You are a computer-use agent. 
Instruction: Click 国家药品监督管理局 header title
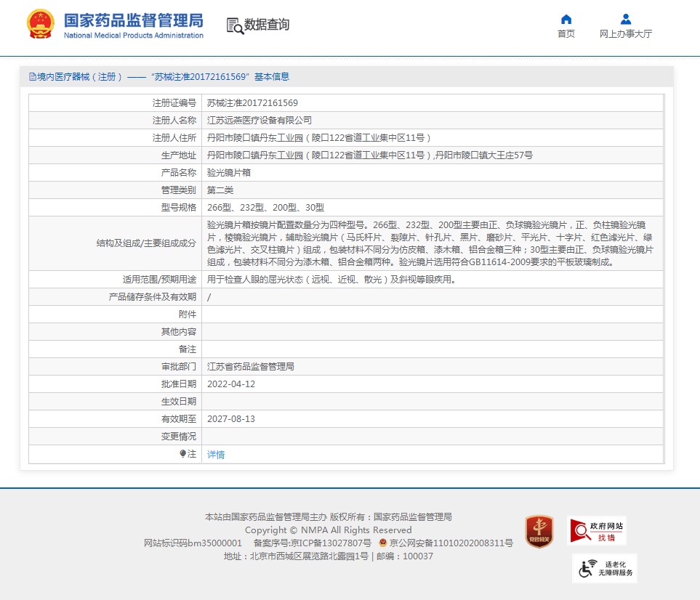coord(134,20)
